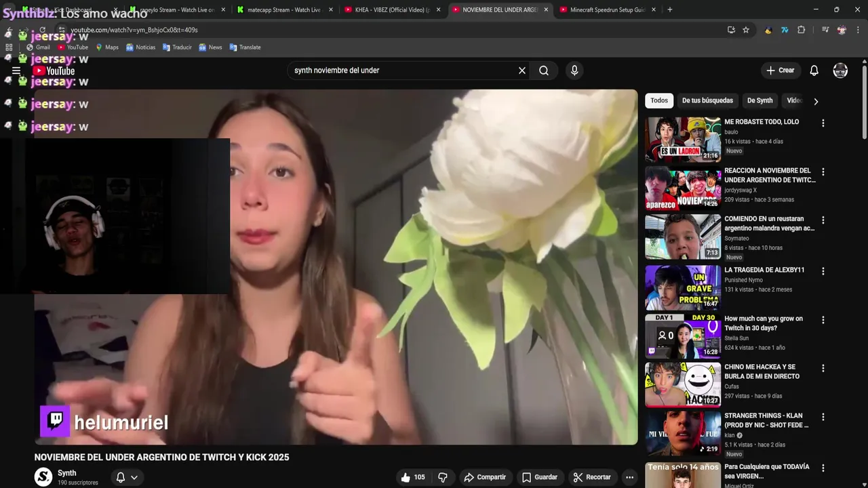Viewport: 868px width, 488px height.
Task: Click the Crear button
Action: (x=780, y=70)
